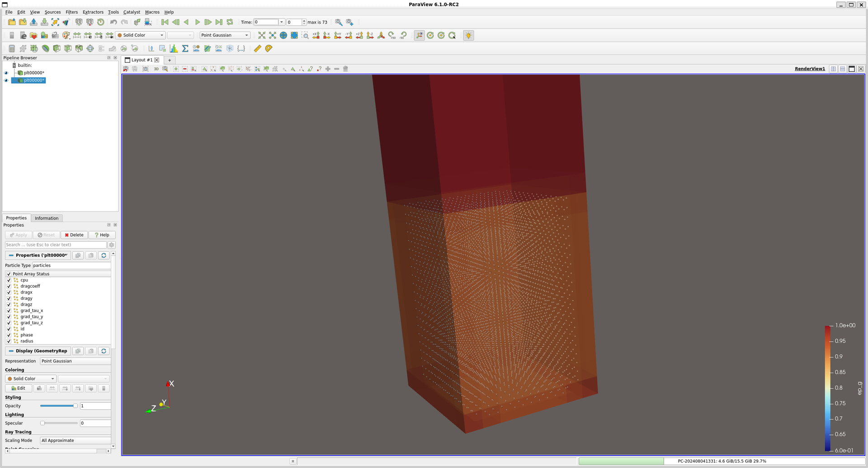Click the Edit color button
This screenshot has width=868, height=468.
click(19, 388)
